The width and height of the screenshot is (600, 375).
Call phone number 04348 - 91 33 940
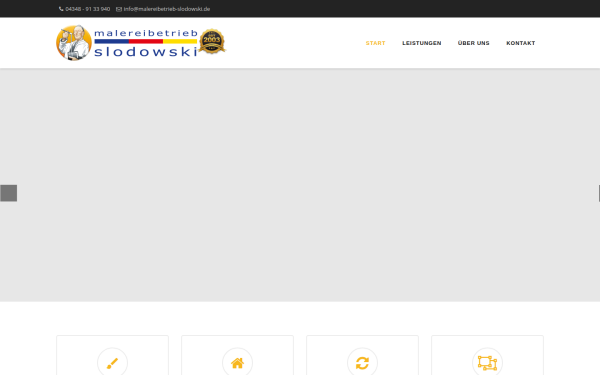[88, 9]
